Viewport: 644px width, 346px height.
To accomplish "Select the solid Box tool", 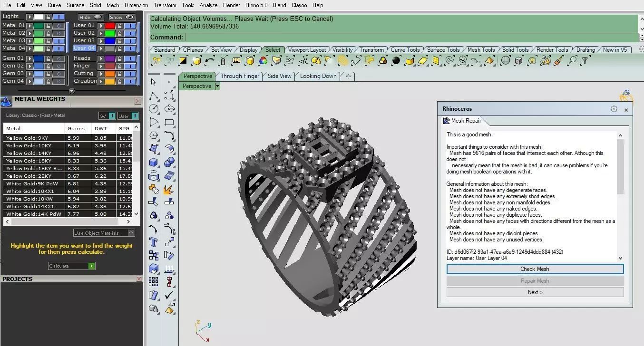I will pos(154,162).
